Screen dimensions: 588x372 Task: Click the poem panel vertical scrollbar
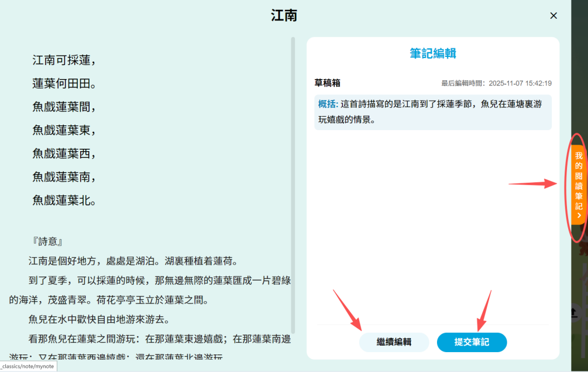pos(293,176)
